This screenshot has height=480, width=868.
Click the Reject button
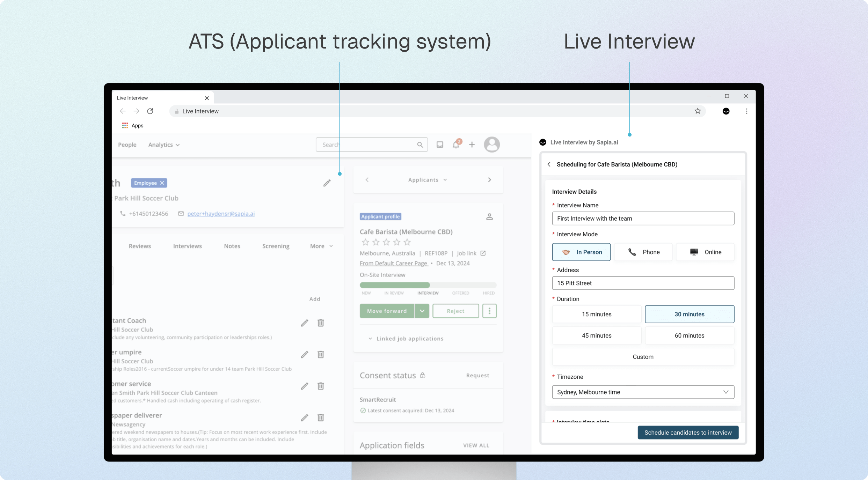pyautogui.click(x=455, y=311)
